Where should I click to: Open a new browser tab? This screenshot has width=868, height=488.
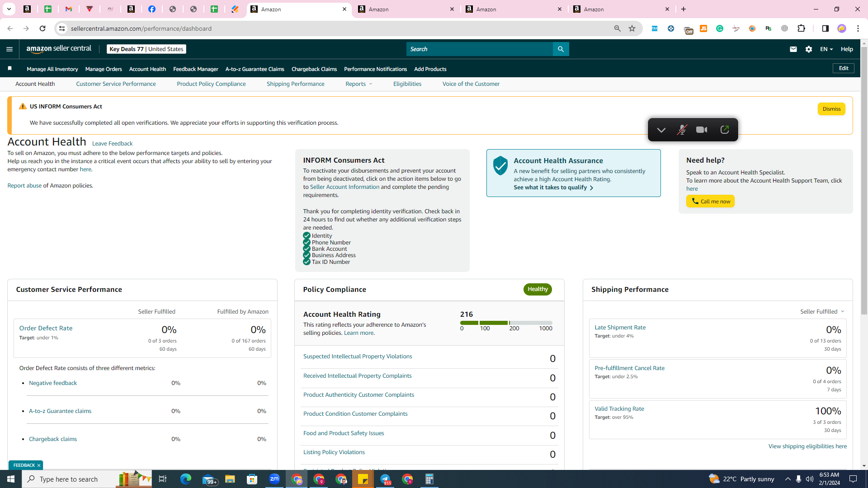(x=684, y=9)
